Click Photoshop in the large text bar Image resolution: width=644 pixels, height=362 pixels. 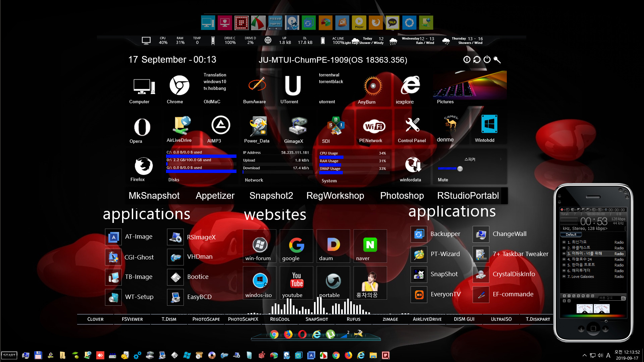(x=402, y=196)
